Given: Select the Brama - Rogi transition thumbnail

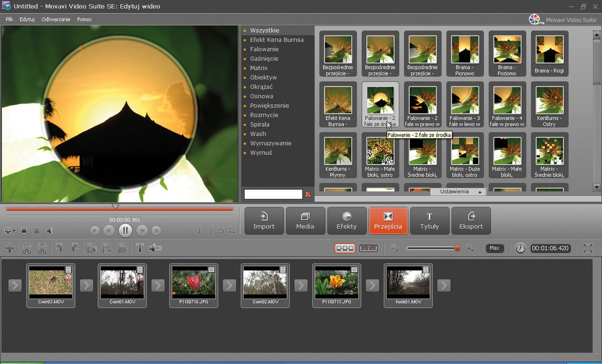Looking at the screenshot, I should pyautogui.click(x=549, y=54).
